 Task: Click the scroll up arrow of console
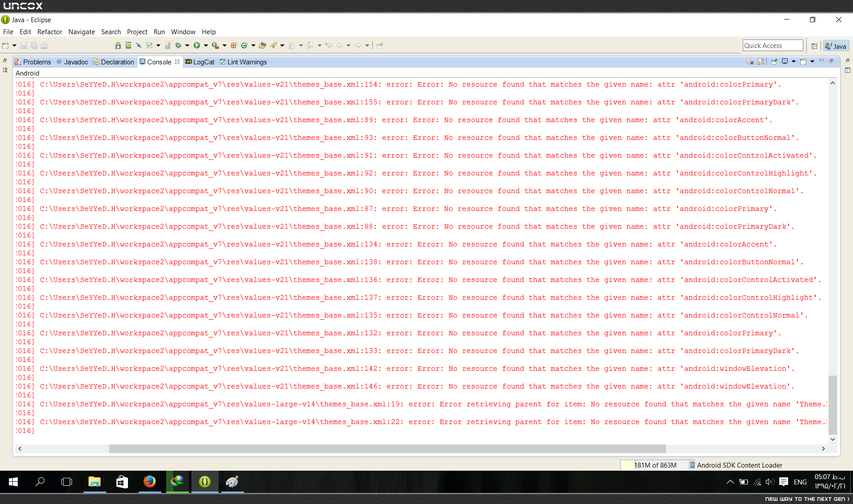(833, 83)
